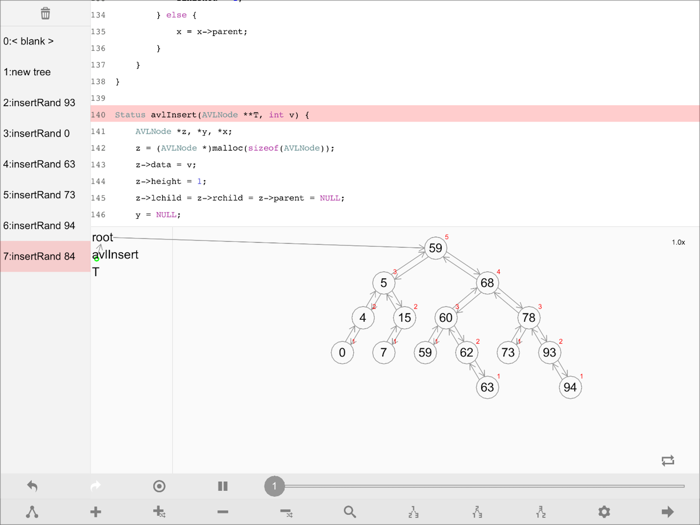Click the animation progress slider handle

click(x=275, y=486)
